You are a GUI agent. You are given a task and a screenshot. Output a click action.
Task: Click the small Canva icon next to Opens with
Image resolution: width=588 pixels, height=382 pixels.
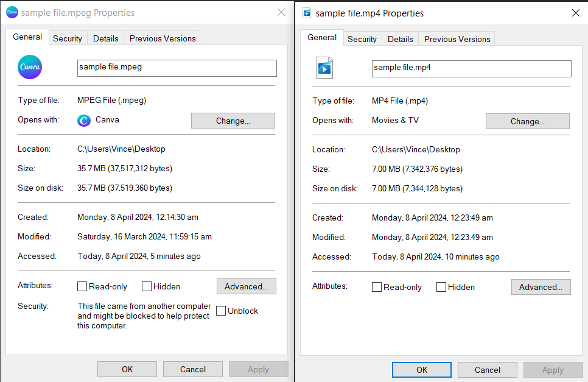tap(83, 120)
